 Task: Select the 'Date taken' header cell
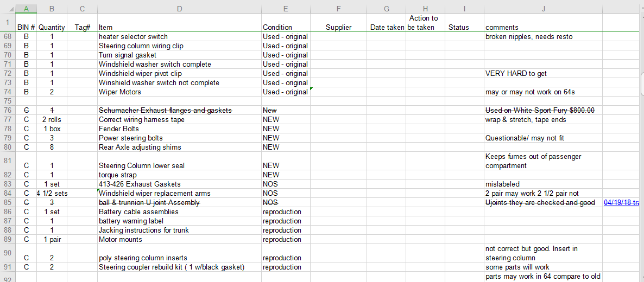(x=386, y=27)
